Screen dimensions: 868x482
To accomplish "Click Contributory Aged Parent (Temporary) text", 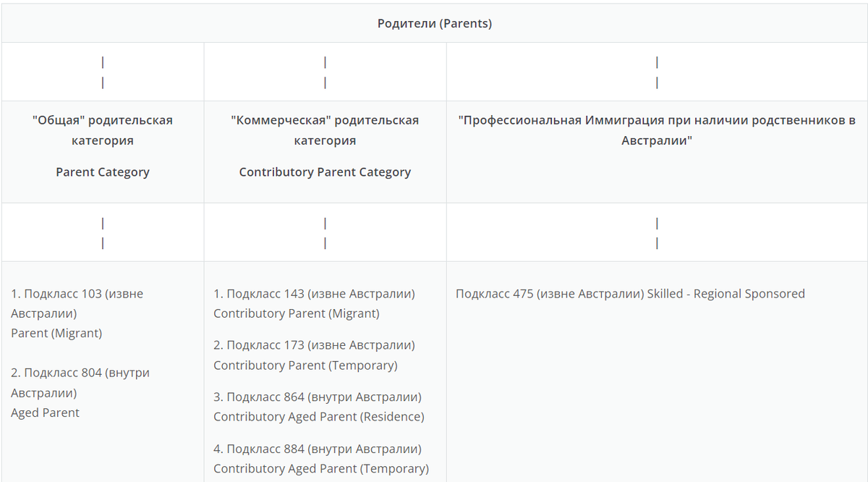I will (x=321, y=469).
